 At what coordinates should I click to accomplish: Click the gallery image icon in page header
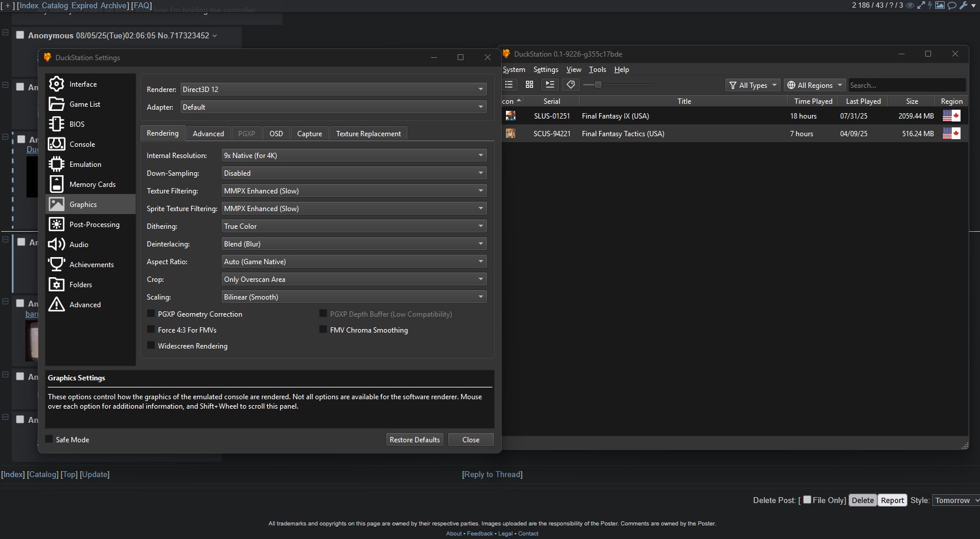click(x=940, y=5)
